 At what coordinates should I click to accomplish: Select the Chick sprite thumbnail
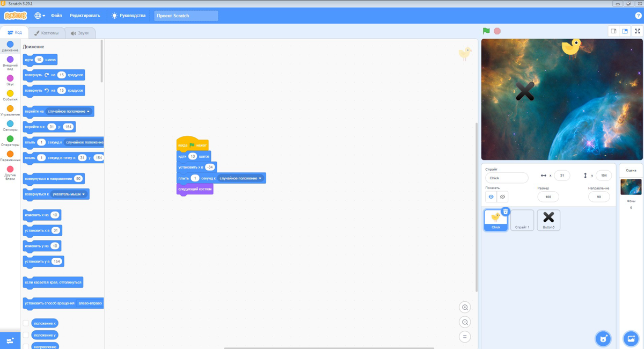coord(495,220)
